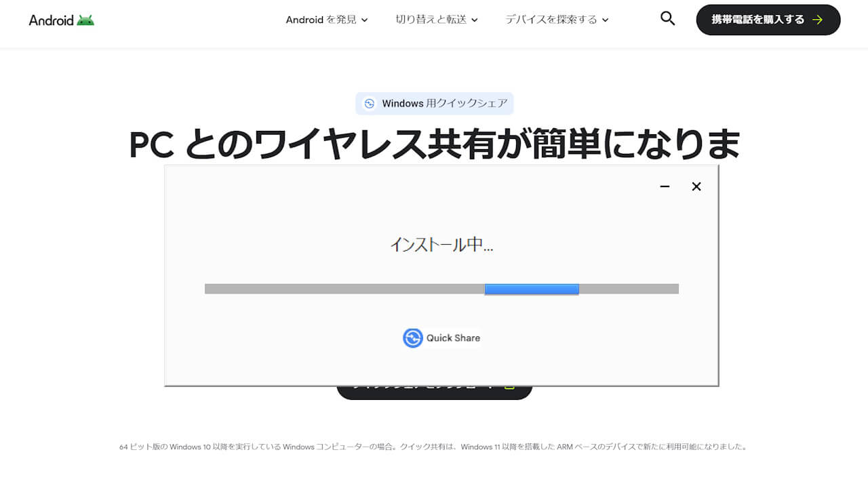This screenshot has width=868, height=488.
Task: Expand the Androidを発見 dropdown chevron
Action: pyautogui.click(x=365, y=20)
